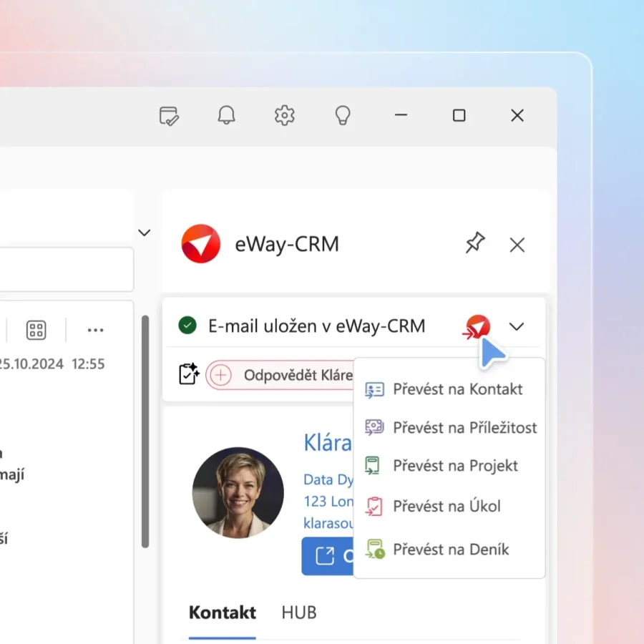Click the contact profile photo of Klára
This screenshot has width=644, height=644.
click(238, 492)
